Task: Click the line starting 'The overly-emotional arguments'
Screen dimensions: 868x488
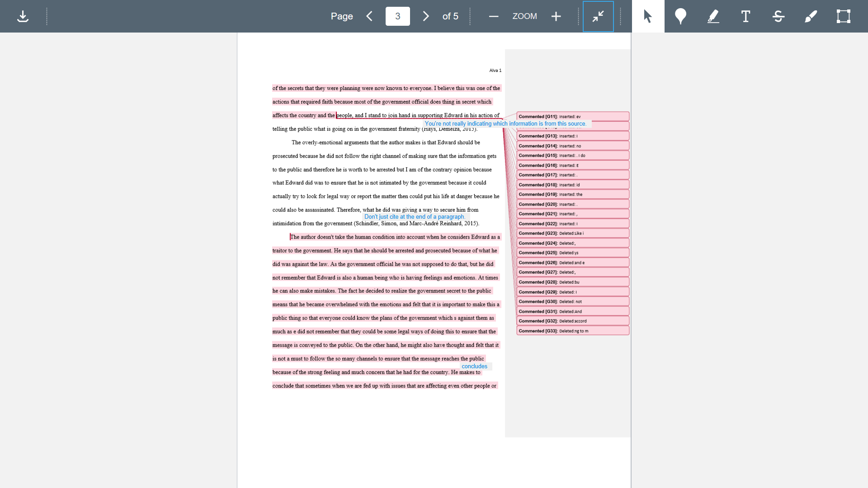Action: pyautogui.click(x=386, y=143)
